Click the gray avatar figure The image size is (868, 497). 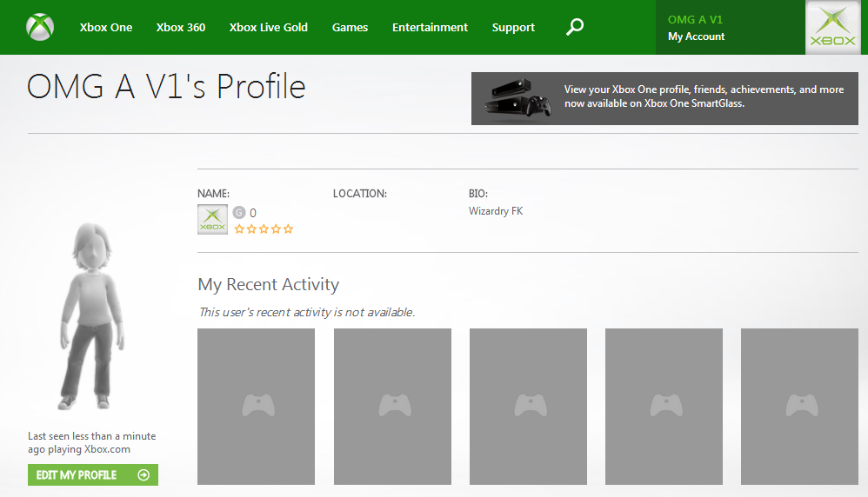coord(91,316)
